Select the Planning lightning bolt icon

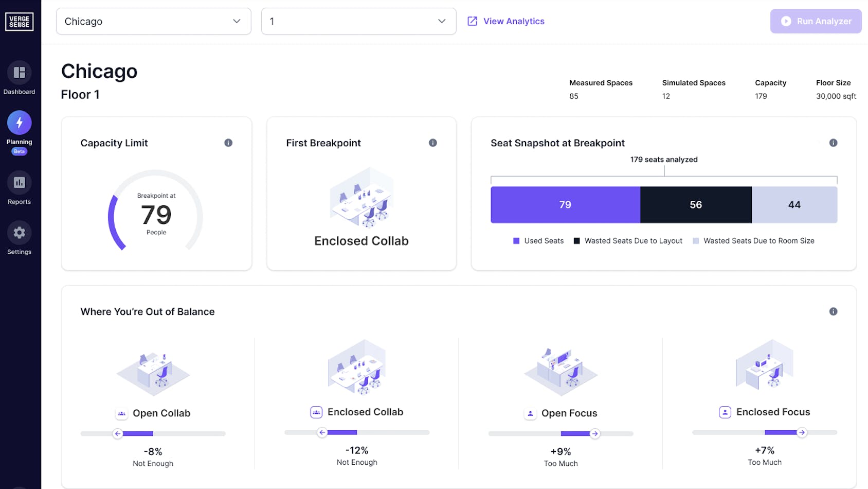point(20,123)
